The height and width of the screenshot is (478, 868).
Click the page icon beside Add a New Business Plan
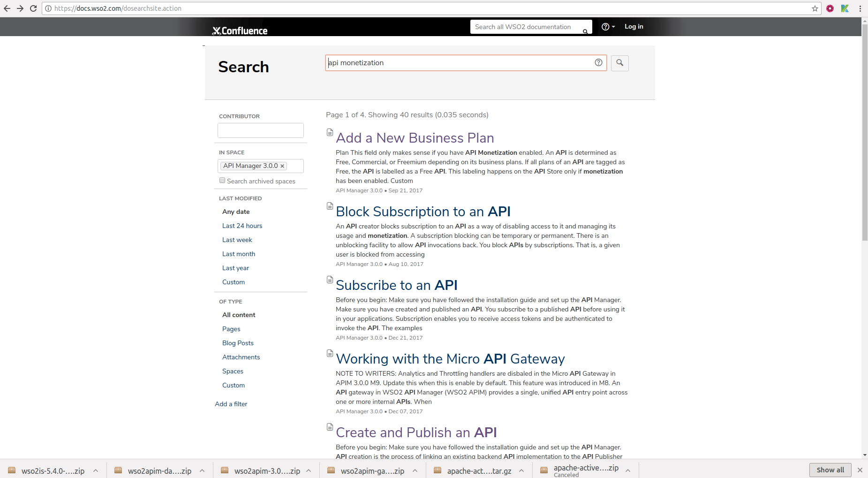tap(330, 133)
